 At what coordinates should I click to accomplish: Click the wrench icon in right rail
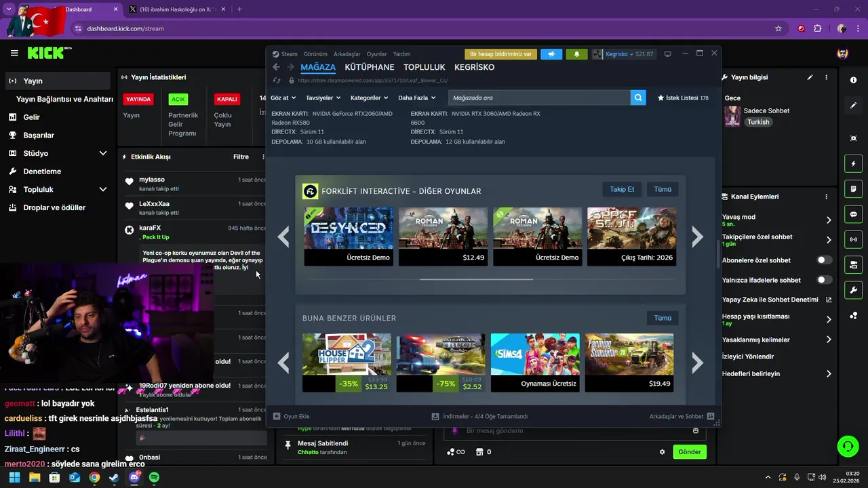point(853,290)
